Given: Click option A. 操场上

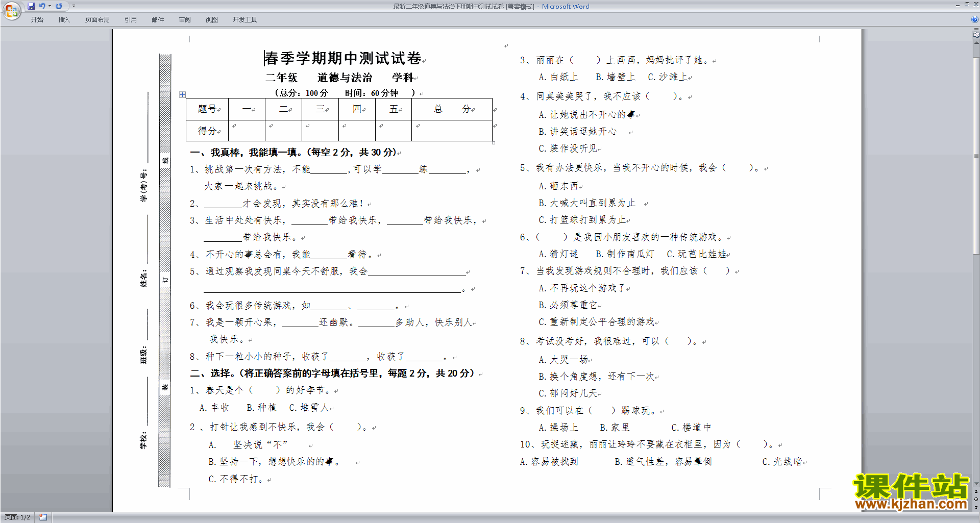Looking at the screenshot, I should 558,428.
